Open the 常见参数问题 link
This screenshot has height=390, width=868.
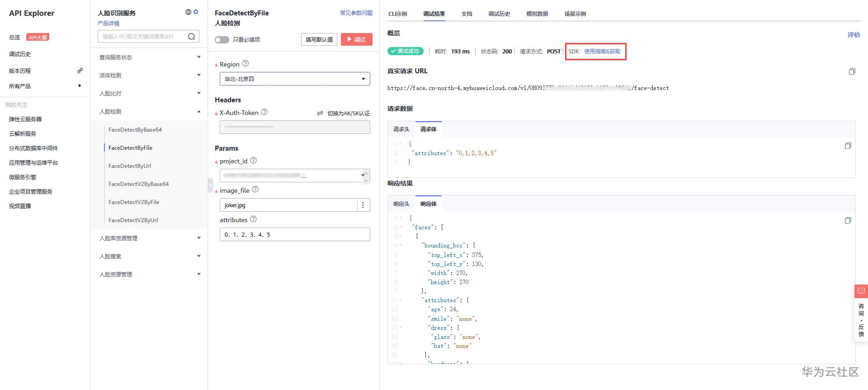tap(356, 13)
